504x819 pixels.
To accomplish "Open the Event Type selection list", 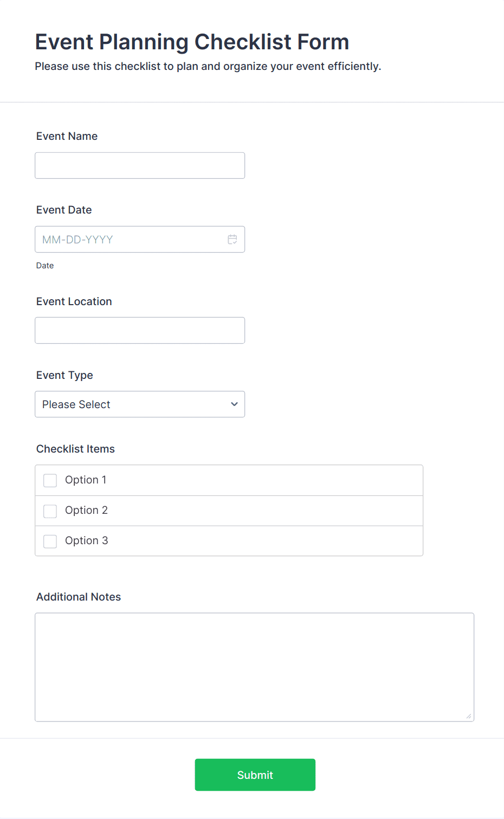I will (139, 404).
